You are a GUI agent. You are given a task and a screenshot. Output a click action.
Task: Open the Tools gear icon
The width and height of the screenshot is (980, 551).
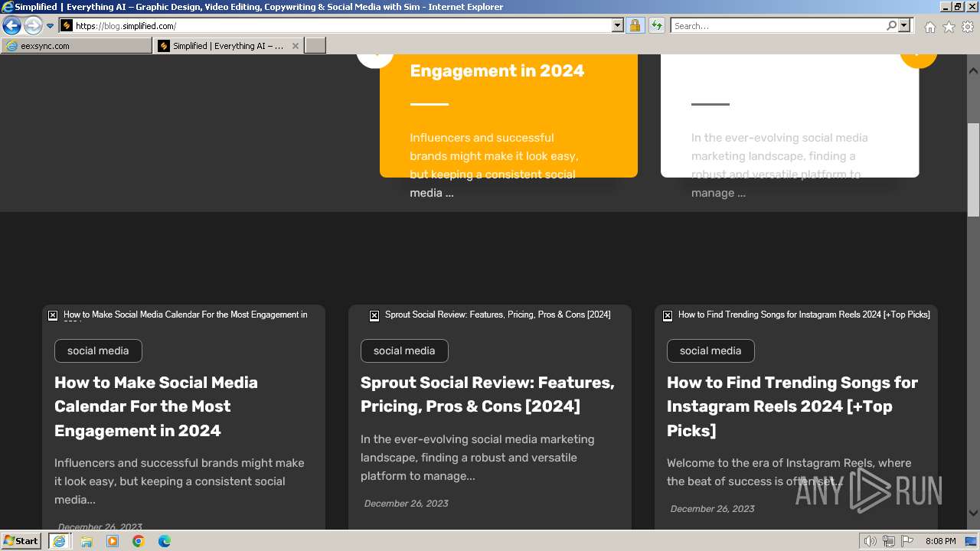tap(968, 27)
